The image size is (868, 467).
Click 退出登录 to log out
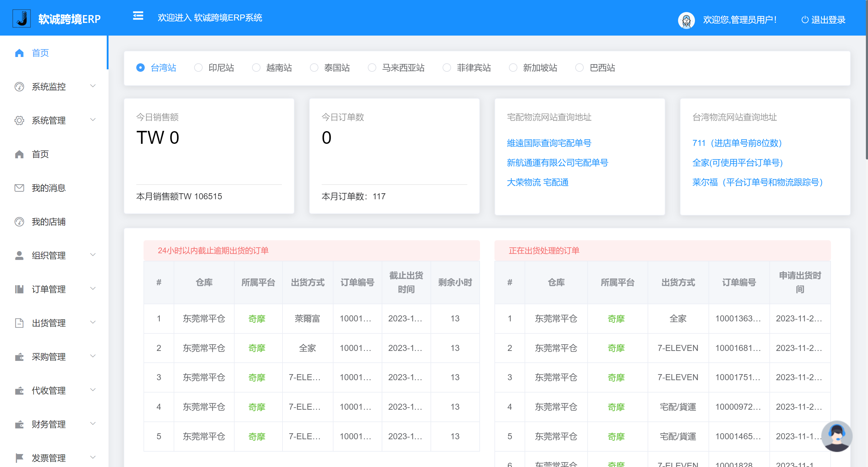(x=828, y=20)
